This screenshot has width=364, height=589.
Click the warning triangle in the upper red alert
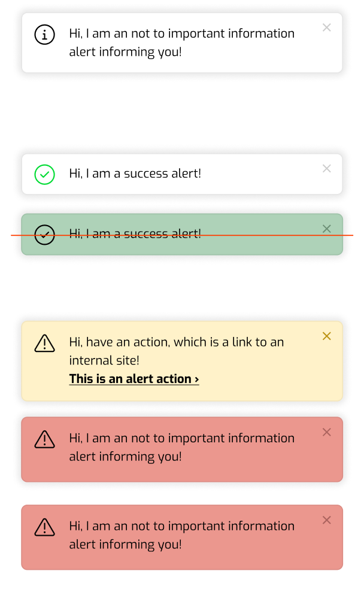coord(45,439)
